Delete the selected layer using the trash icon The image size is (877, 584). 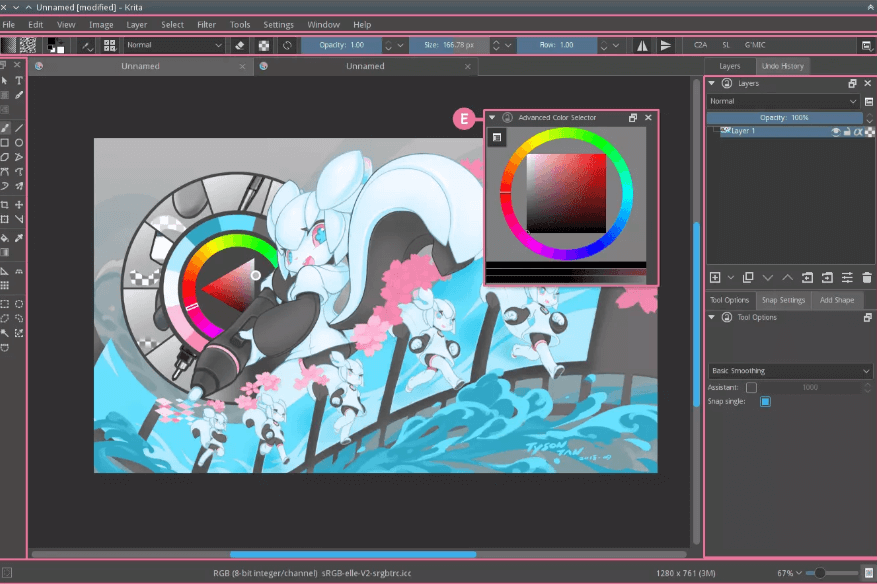click(x=866, y=277)
